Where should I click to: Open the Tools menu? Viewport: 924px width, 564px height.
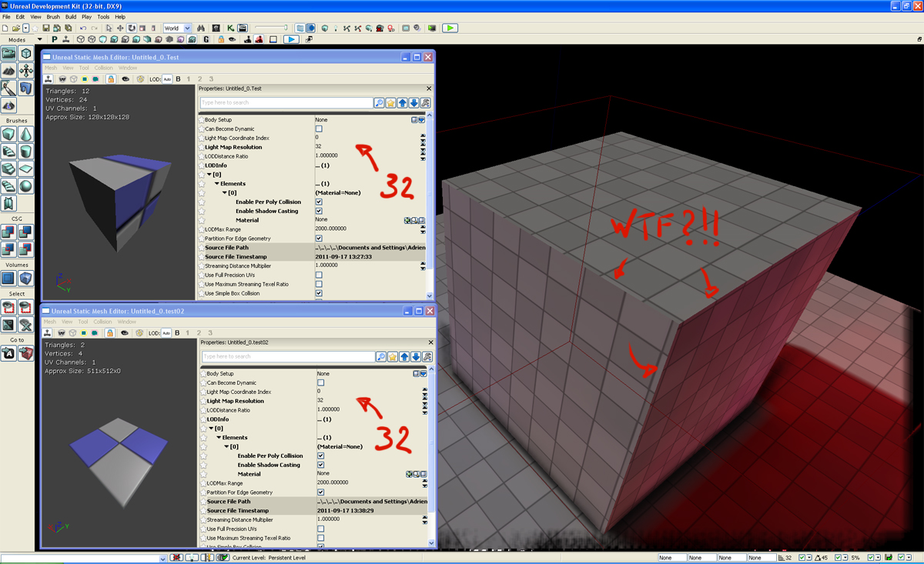(x=103, y=16)
